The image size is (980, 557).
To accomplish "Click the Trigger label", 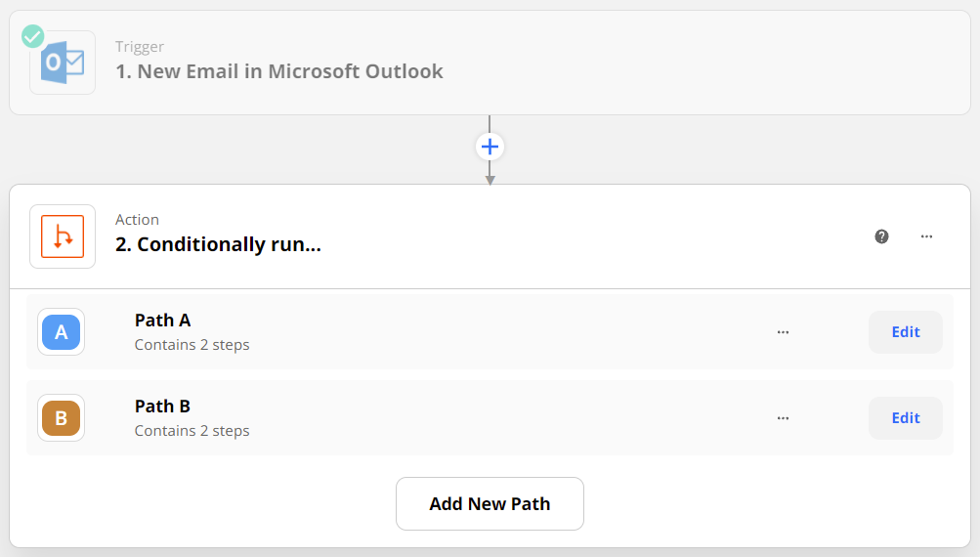I will point(140,47).
